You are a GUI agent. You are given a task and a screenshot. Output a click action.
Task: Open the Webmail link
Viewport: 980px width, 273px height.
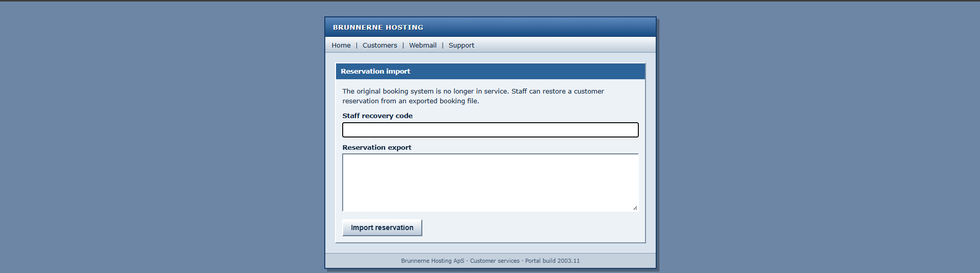tap(422, 45)
